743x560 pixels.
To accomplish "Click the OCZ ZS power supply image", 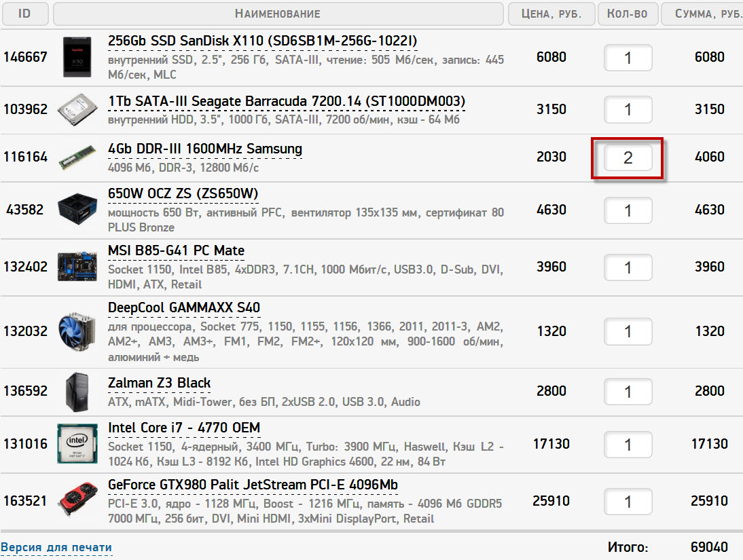I will click(77, 208).
